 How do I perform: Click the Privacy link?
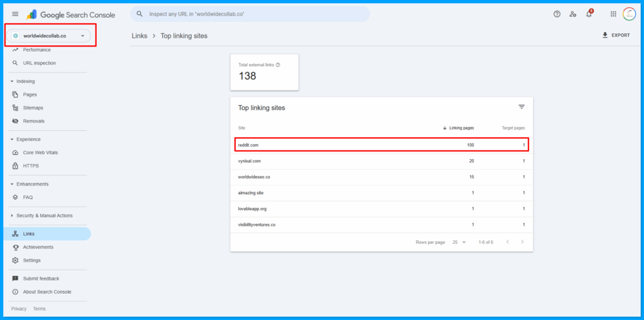coord(19,309)
